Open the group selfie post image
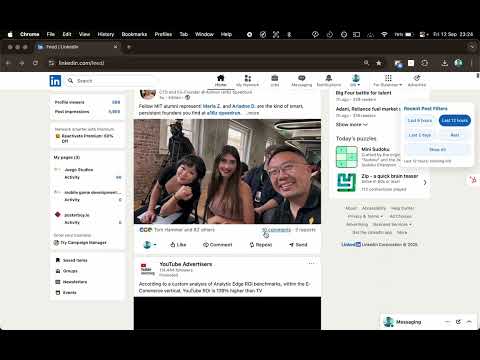Screen dimensions: 480x360 pos(227,171)
